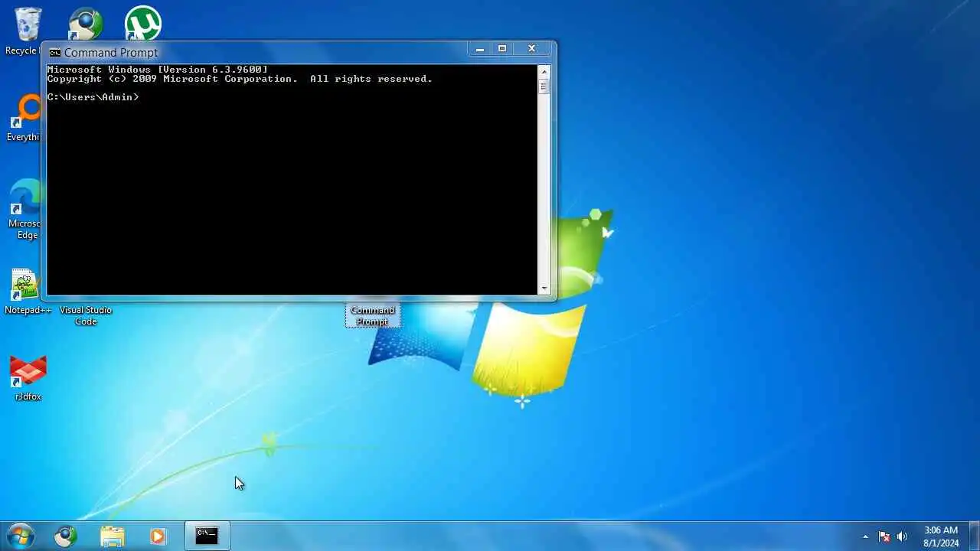Open the Notepad++ desktop icon

[28, 292]
